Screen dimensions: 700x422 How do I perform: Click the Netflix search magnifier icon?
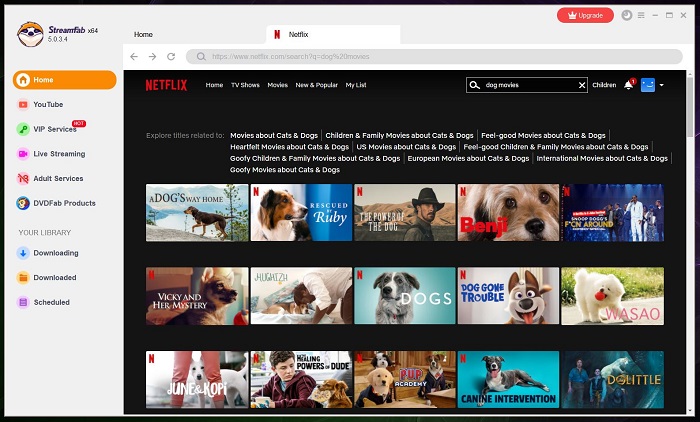tap(475, 85)
